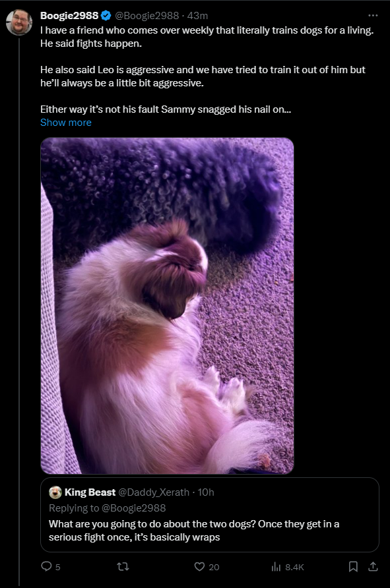Open the @Boogie2988 handle link

[x=146, y=15]
